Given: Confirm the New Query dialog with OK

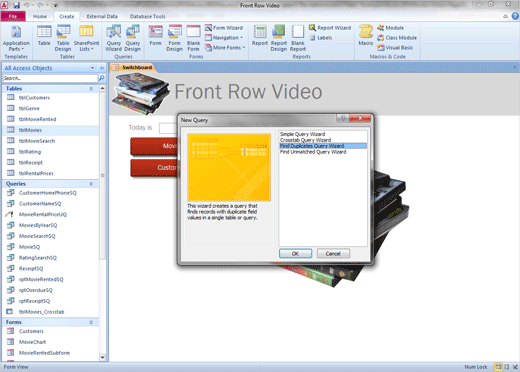Looking at the screenshot, I should [x=295, y=254].
